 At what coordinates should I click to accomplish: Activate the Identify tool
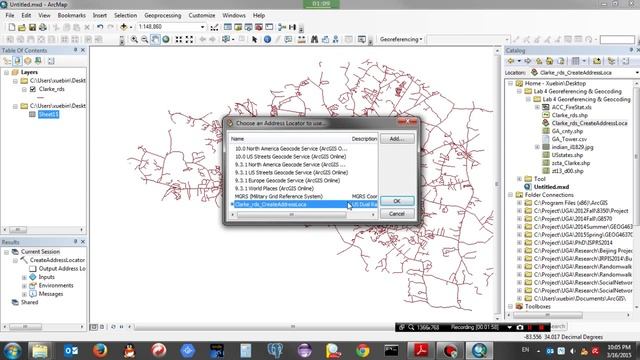click(x=267, y=40)
